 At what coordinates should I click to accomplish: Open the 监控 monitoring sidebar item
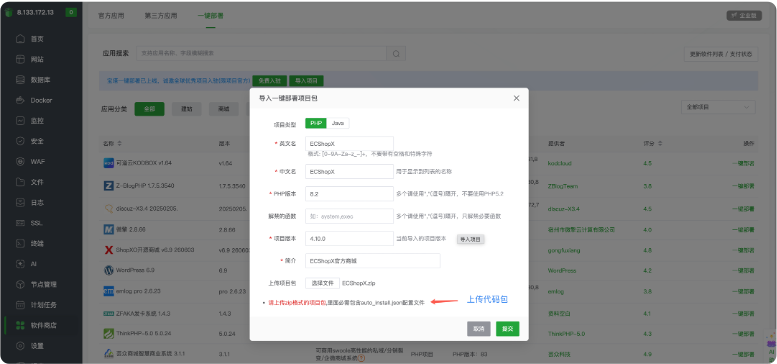point(37,121)
